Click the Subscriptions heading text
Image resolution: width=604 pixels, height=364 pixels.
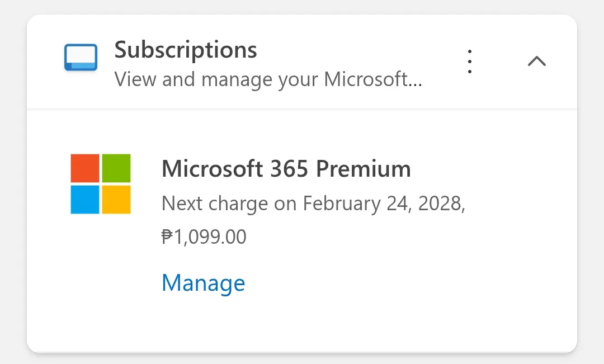[186, 50]
